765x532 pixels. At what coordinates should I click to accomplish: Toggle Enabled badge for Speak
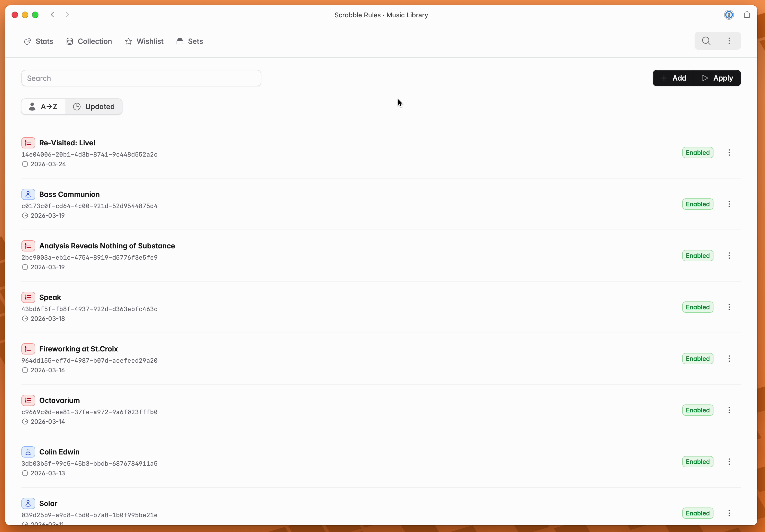click(x=698, y=307)
